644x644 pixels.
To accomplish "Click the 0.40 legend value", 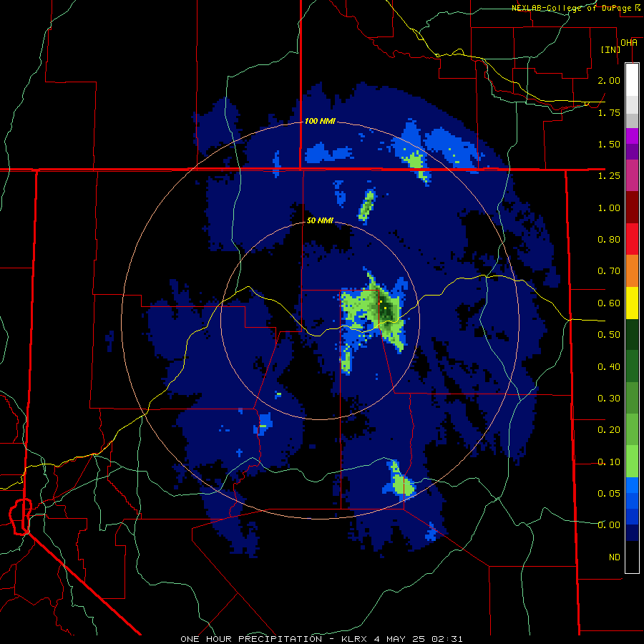I will coord(609,367).
